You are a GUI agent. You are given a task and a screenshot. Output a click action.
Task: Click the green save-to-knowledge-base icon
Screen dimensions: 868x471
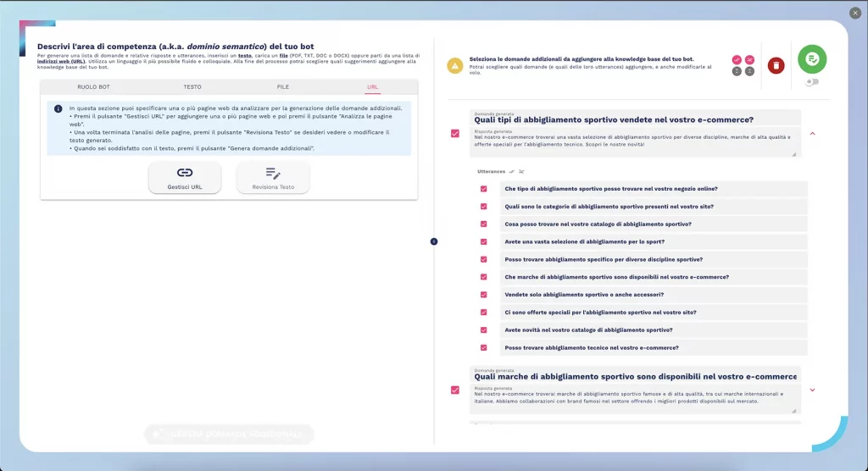812,59
